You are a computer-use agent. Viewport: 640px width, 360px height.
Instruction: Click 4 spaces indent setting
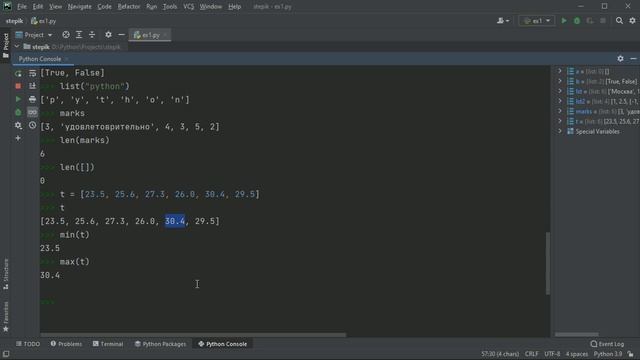(576, 354)
